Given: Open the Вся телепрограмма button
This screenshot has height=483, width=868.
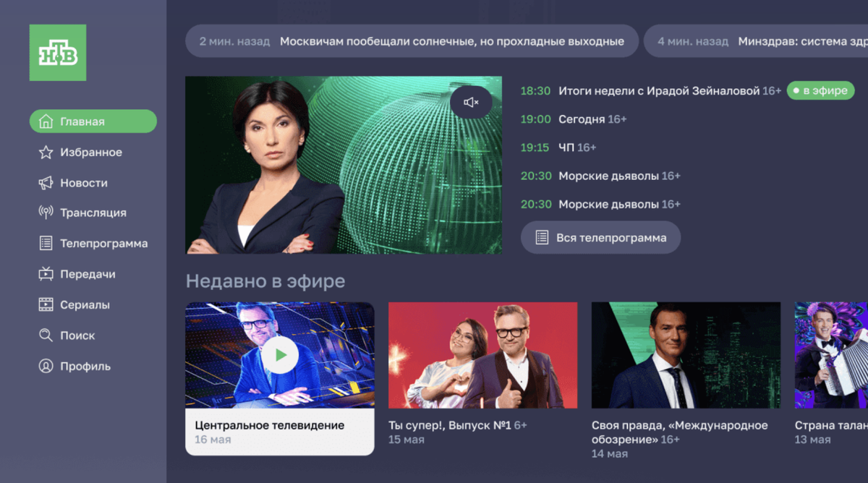Looking at the screenshot, I should (600, 237).
